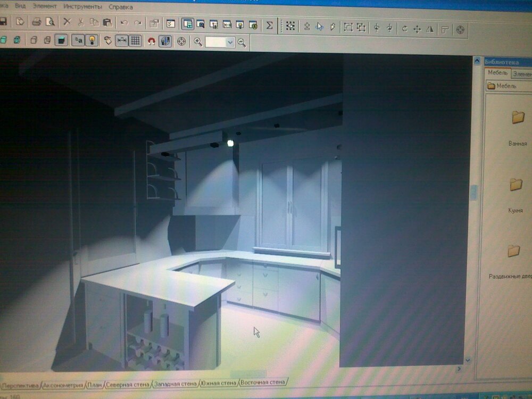Switch to the План view tab
Image resolution: width=532 pixels, height=399 pixels.
coord(95,385)
